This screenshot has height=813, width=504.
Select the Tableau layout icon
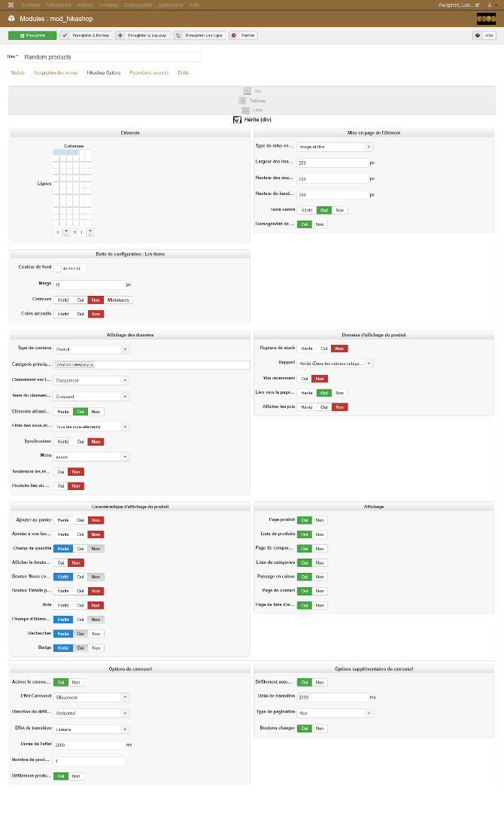(x=246, y=100)
